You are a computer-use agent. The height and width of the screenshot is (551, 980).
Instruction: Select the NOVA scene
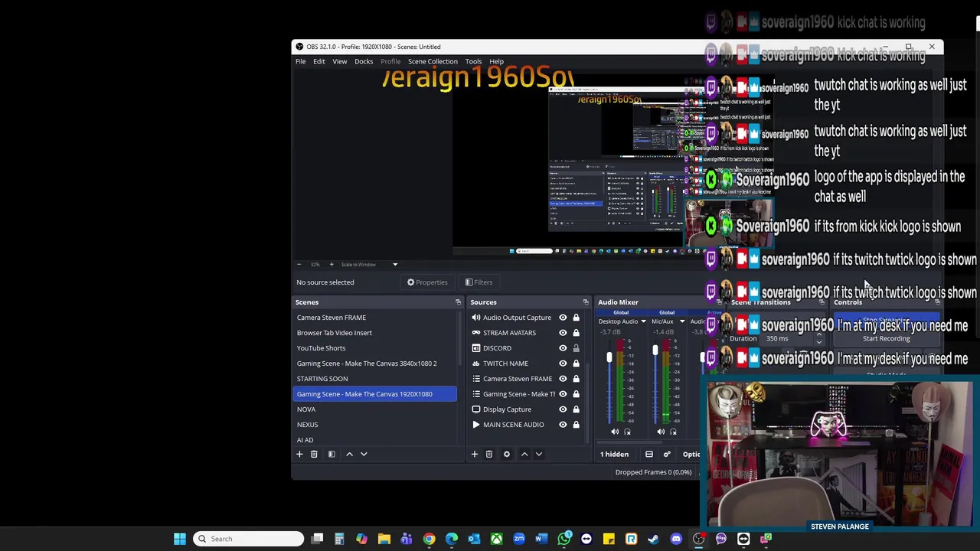coord(374,409)
